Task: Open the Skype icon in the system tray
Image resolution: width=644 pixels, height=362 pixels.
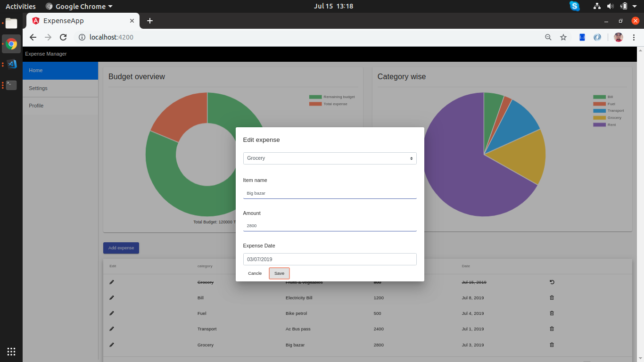Action: click(x=574, y=6)
